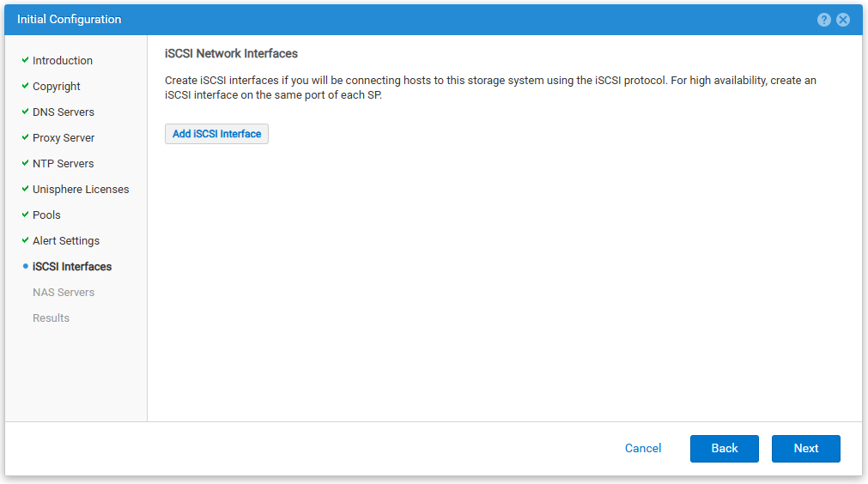
Task: Close the Initial Configuration wizard
Action: click(843, 20)
